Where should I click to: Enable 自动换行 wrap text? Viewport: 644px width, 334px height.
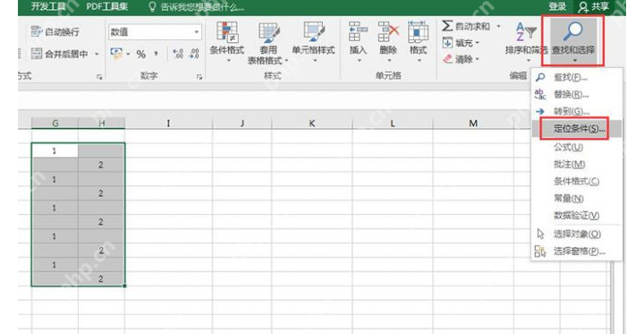(x=55, y=31)
